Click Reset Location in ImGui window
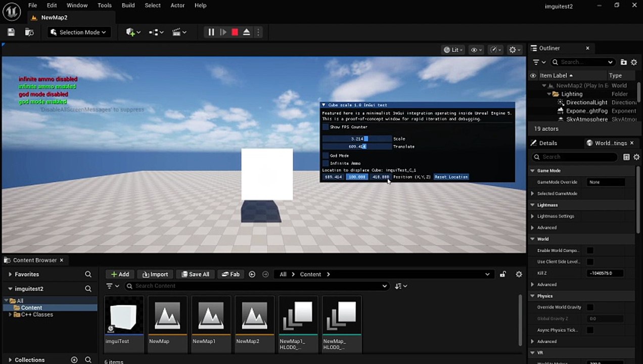The height and width of the screenshot is (364, 643). [451, 177]
